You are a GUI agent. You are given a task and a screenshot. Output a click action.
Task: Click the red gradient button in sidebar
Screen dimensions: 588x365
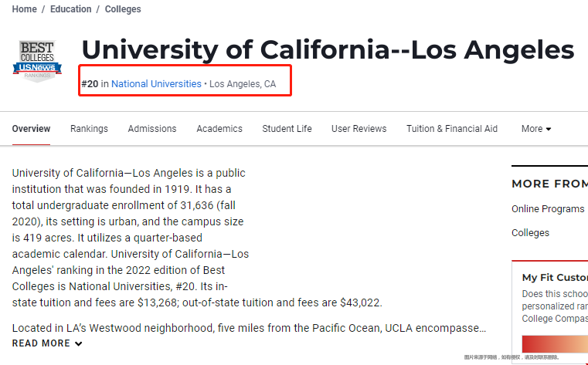[x=554, y=344]
